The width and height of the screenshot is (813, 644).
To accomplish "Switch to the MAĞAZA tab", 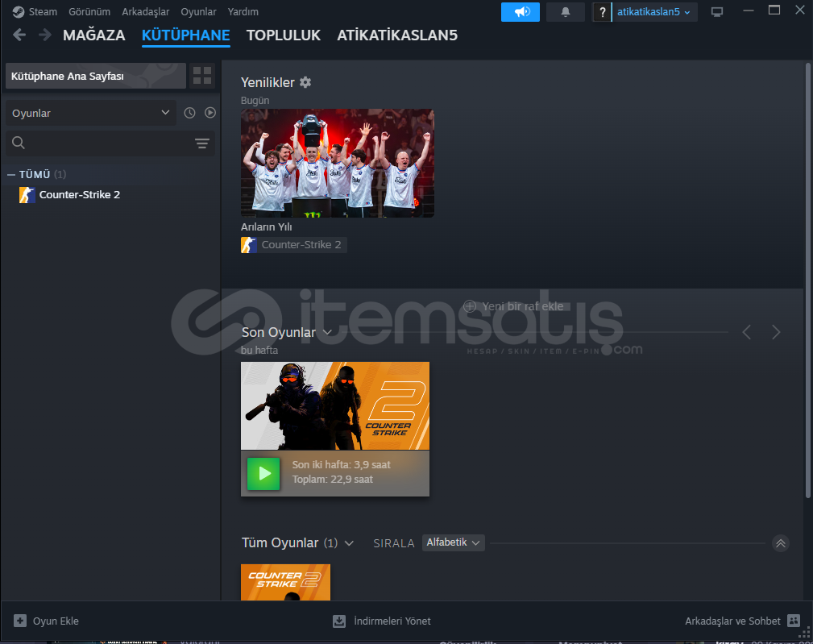I will click(x=93, y=35).
